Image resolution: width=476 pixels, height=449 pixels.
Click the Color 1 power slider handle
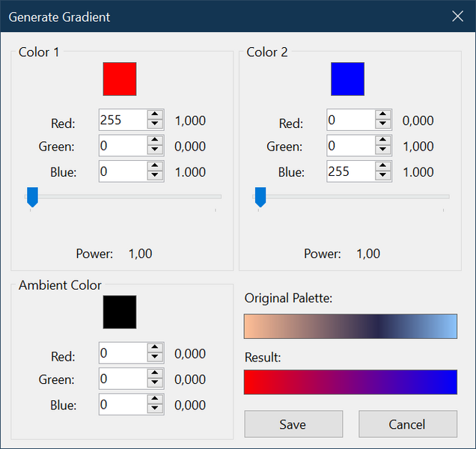tap(32, 198)
